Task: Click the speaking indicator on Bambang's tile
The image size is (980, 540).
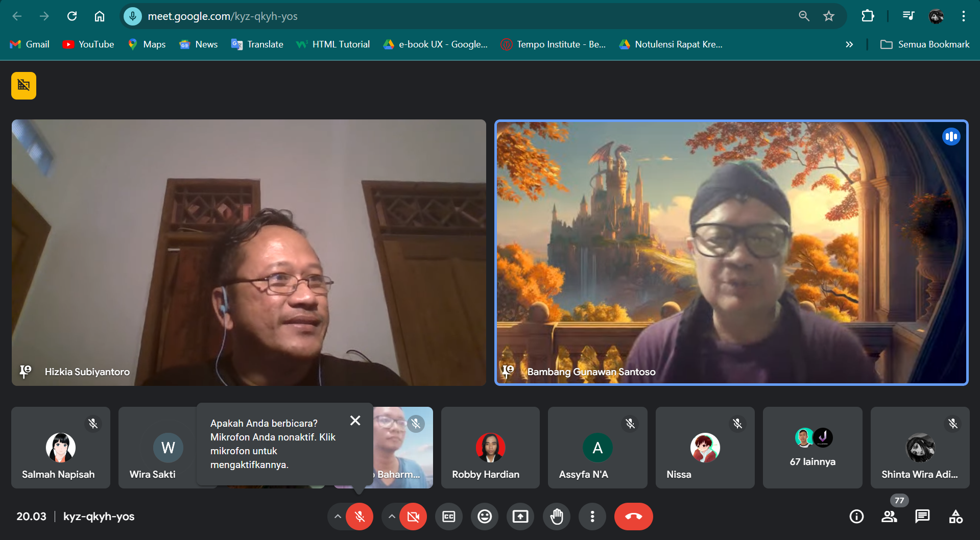Action: [951, 137]
